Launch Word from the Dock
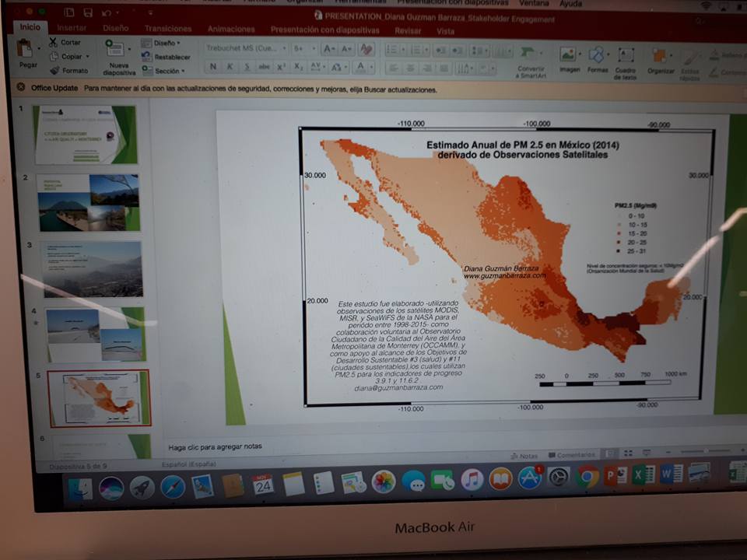 tap(672, 474)
